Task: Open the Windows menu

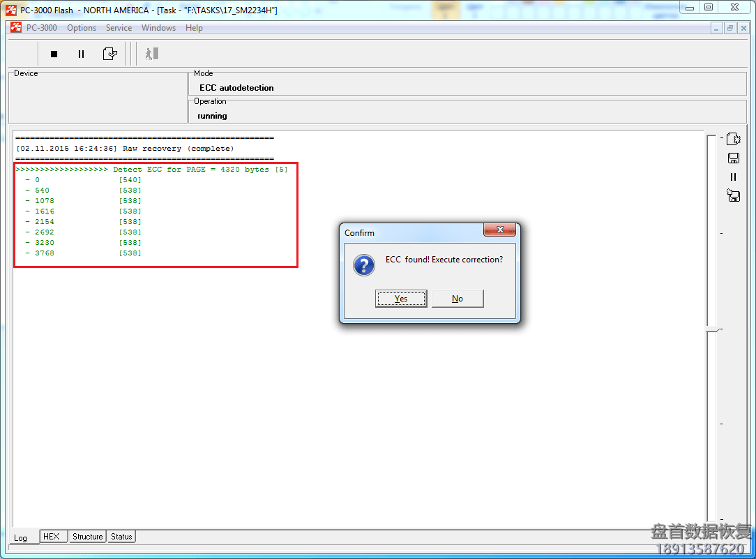Action: pyautogui.click(x=158, y=28)
